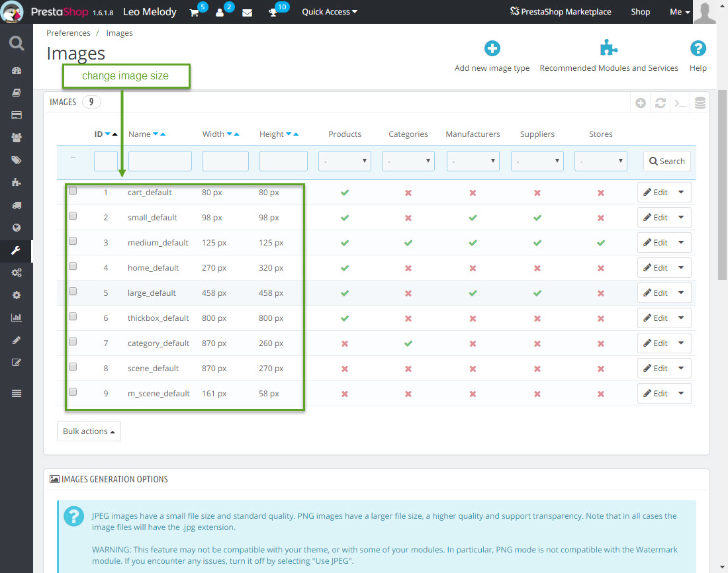Open the Advanced Parameters gears sidebar icon
The image size is (728, 573).
pyautogui.click(x=17, y=273)
